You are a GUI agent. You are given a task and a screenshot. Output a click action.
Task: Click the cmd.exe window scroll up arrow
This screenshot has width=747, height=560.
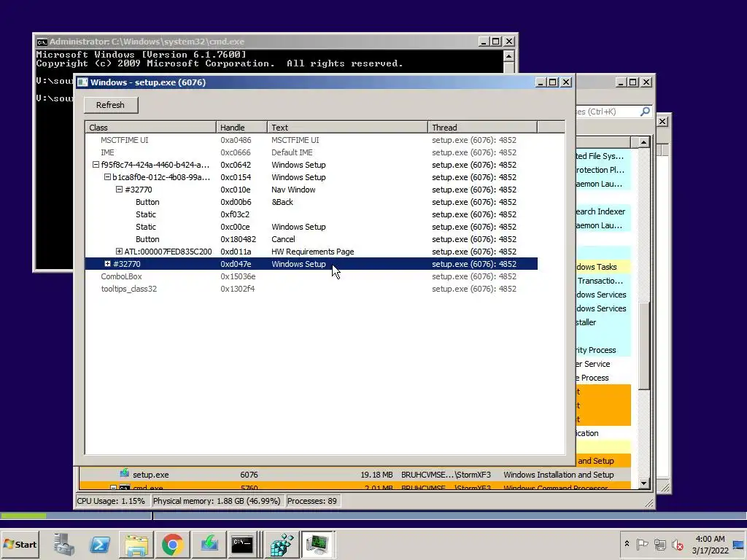point(508,56)
